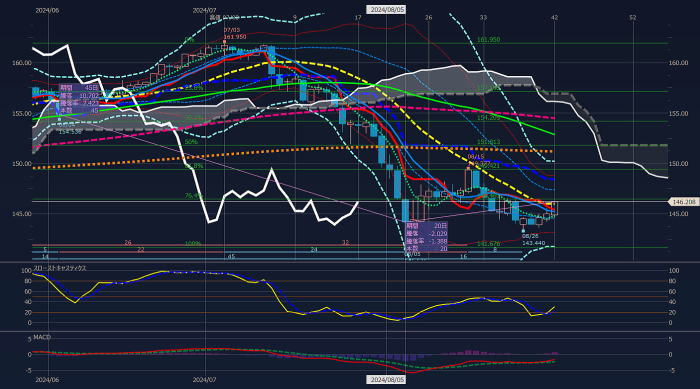Click 155.00 on the left price axis
This screenshot has width=700, height=389.
tap(22, 113)
